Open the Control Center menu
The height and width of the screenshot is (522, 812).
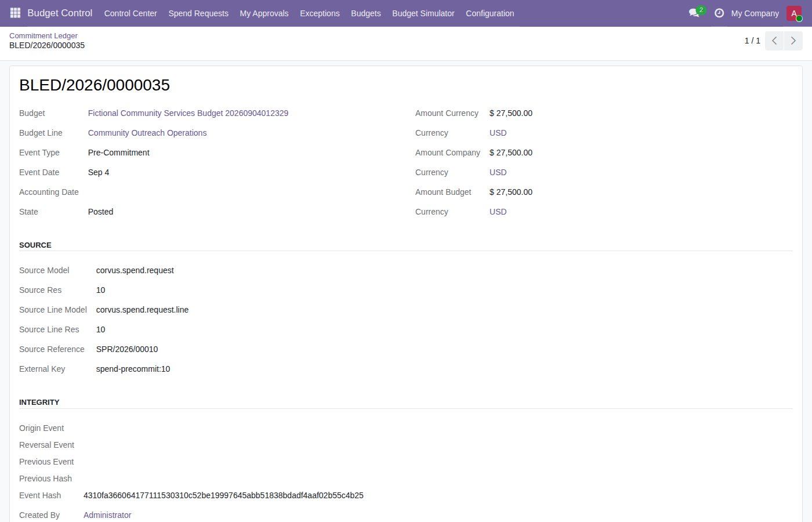(130, 13)
